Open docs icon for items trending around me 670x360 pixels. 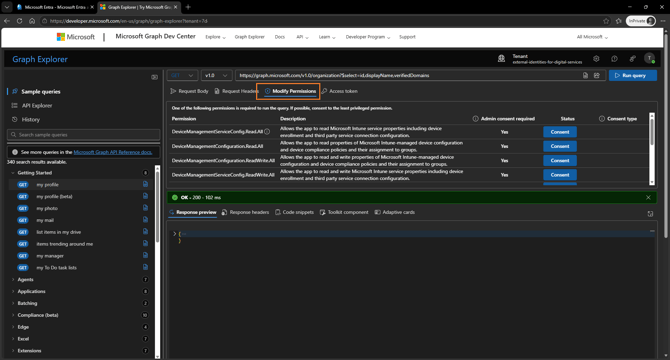tap(145, 243)
